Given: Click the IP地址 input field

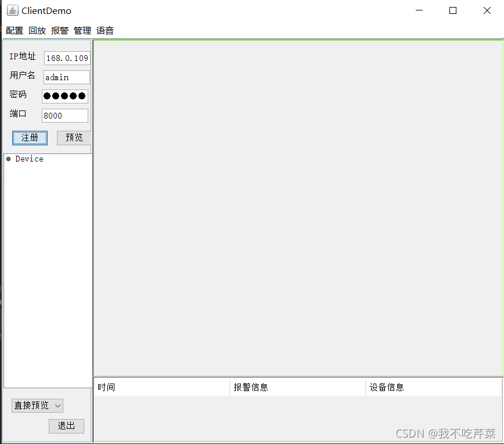Looking at the screenshot, I should 67,58.
